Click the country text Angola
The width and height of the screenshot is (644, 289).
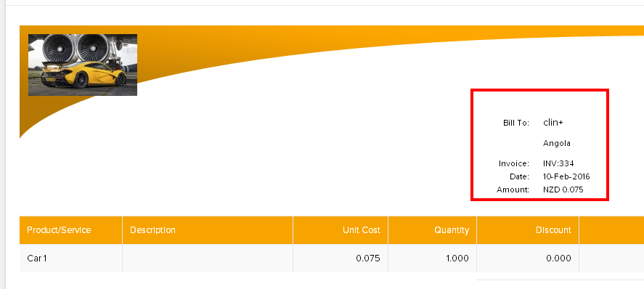(x=557, y=143)
